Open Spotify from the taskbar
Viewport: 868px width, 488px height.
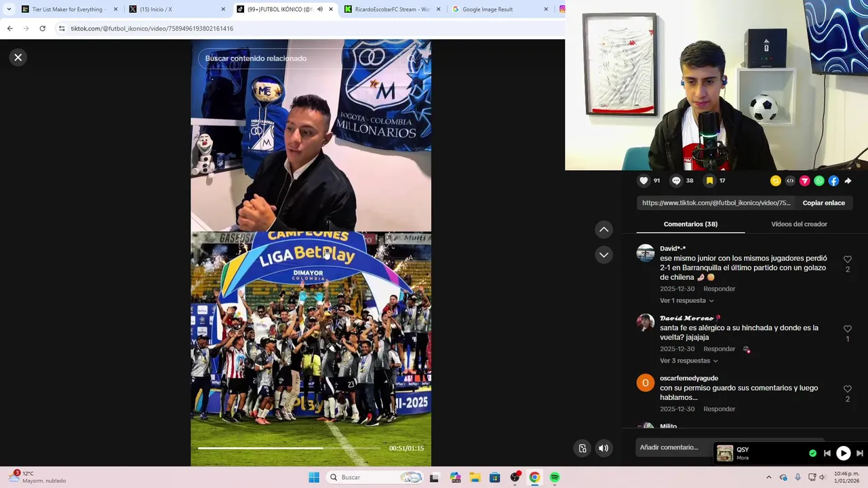point(555,477)
